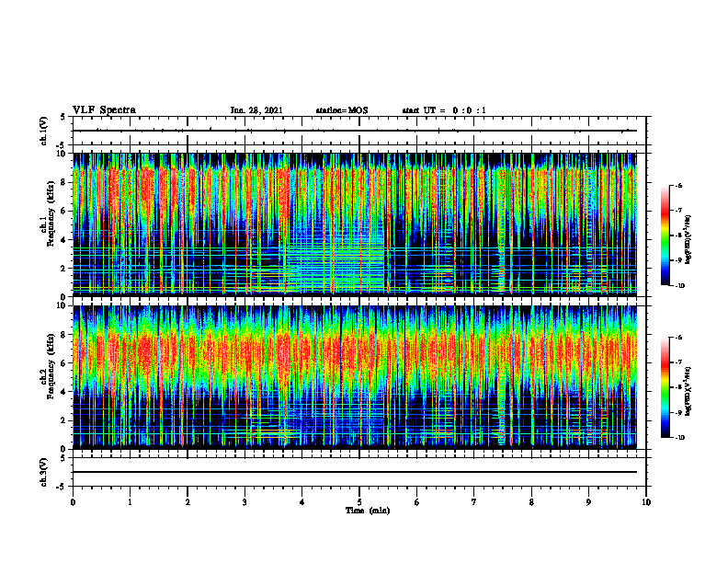Click the "Time (min)" x-axis label
728x563 pixels.
(x=368, y=511)
